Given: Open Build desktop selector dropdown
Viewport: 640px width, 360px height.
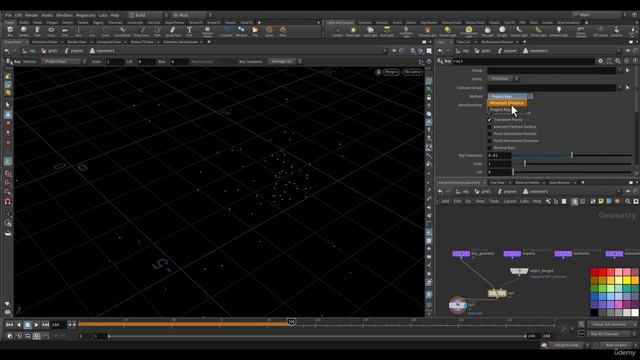Looking at the screenshot, I should (x=149, y=15).
